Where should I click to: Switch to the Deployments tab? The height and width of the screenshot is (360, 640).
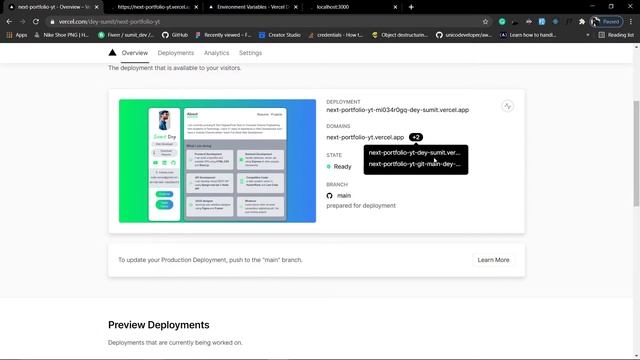[x=176, y=53]
